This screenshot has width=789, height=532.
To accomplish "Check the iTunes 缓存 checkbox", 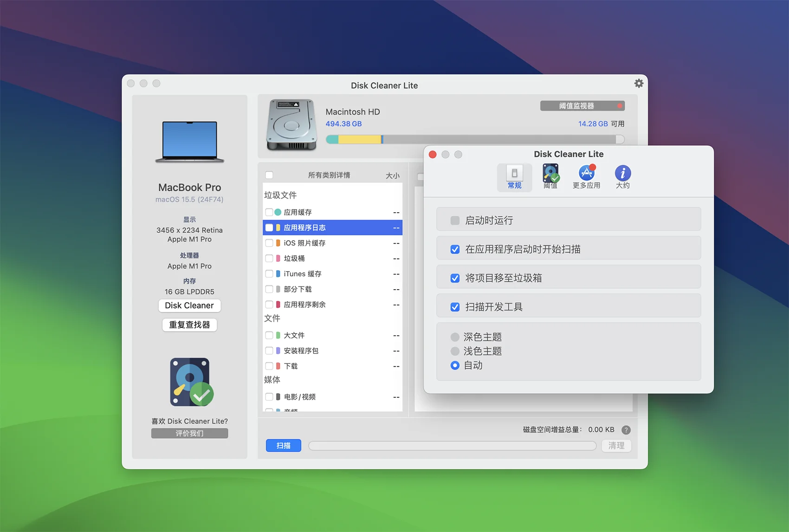I will [x=269, y=274].
